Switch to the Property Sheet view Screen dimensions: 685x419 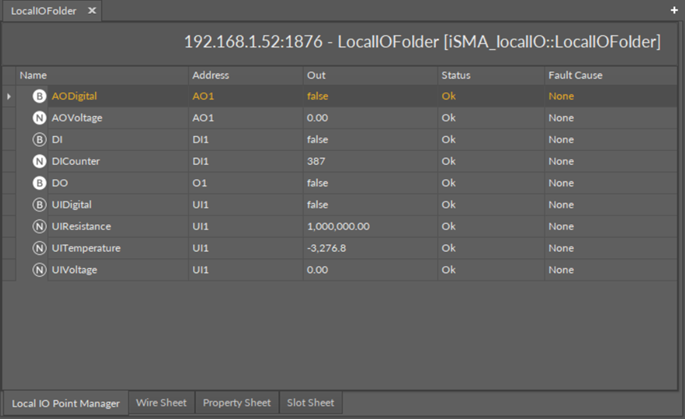[x=236, y=403]
